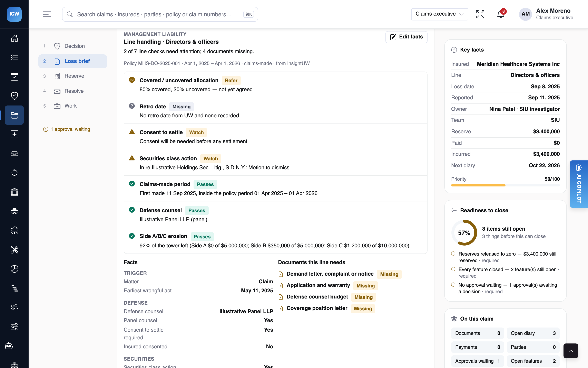This screenshot has height=368, width=588.
Task: Select the Every feature closed radio item
Action: point(453,269)
